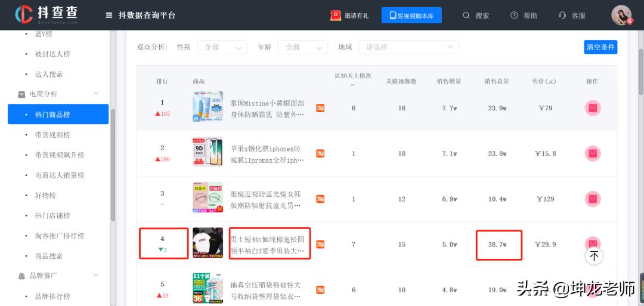Collapse the 品牌推广 section chevron
This screenshot has width=644, height=306.
click(x=95, y=276)
